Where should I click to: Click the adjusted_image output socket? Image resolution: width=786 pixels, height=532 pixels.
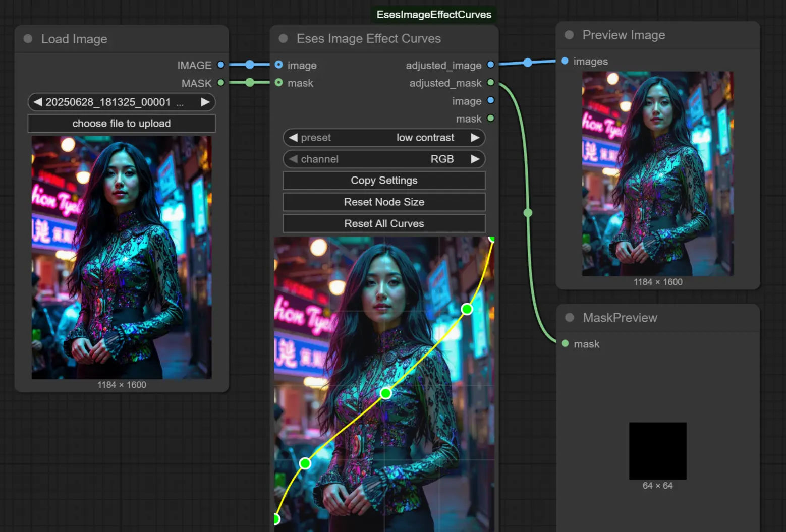coord(490,65)
